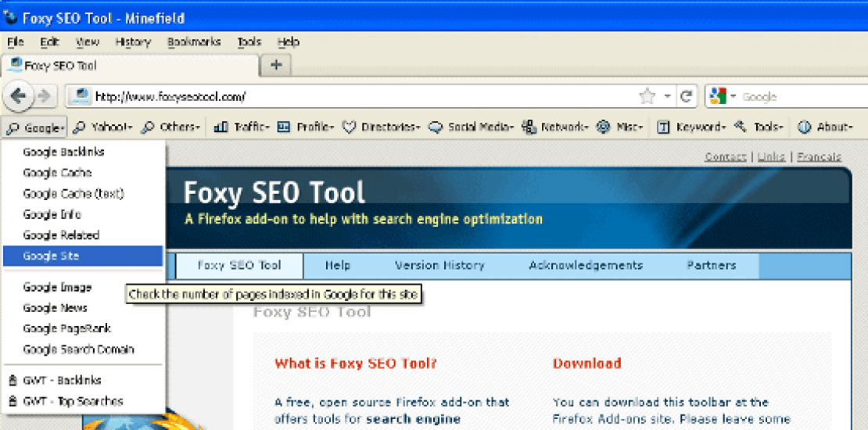Screen dimensions: 868x430
Task: Open the Acknowledgements page tab
Action: (x=586, y=265)
